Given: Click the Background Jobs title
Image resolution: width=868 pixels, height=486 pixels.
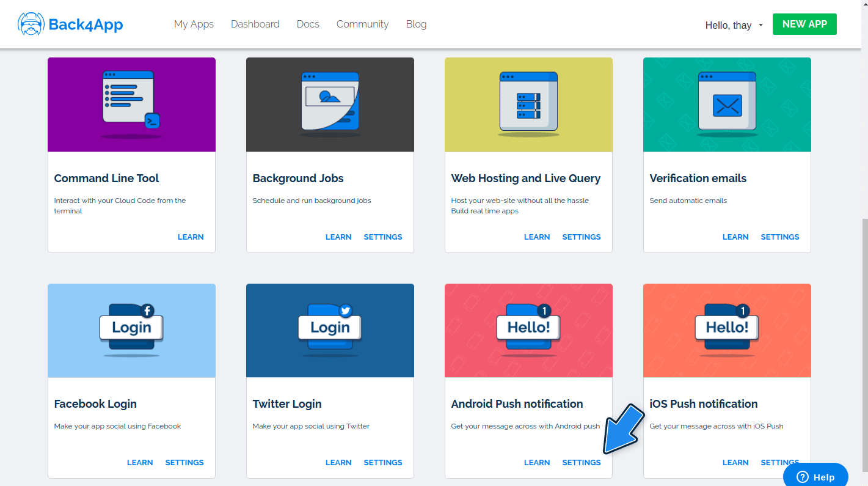Looking at the screenshot, I should 298,178.
